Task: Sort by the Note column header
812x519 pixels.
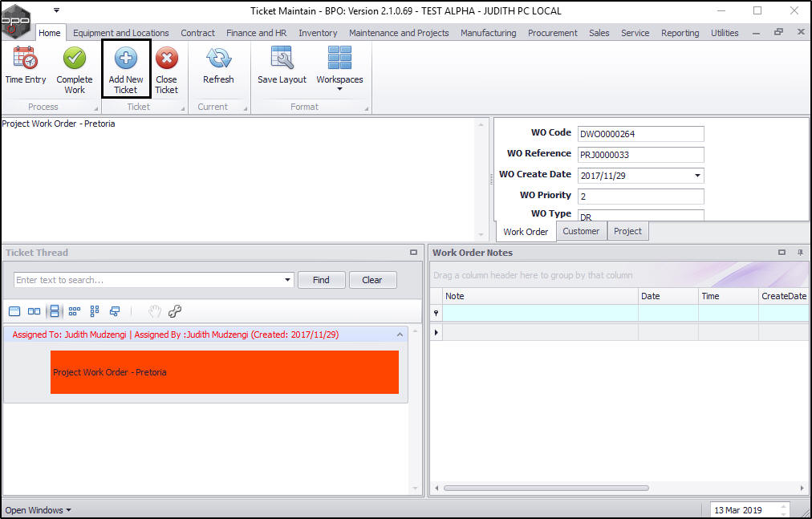Action: (541, 296)
